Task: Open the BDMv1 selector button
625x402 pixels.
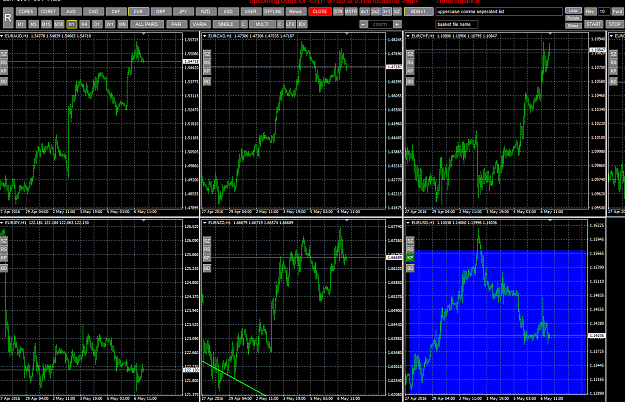Action: pyautogui.click(x=419, y=12)
